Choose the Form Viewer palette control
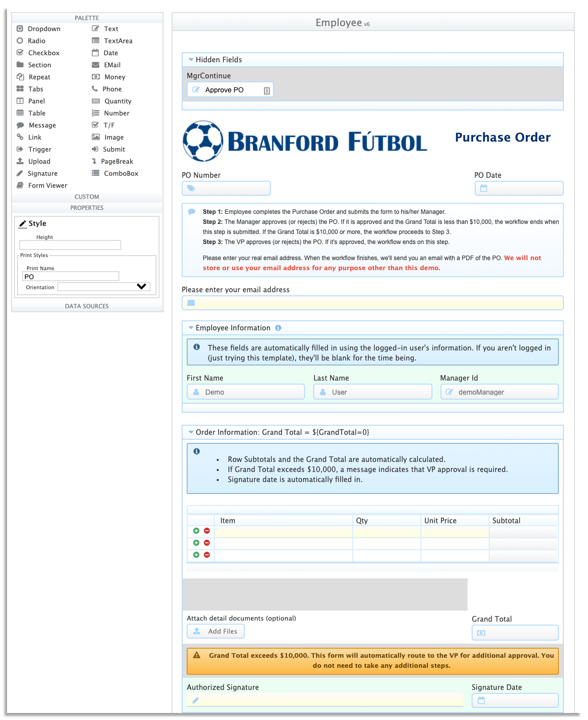 point(42,185)
